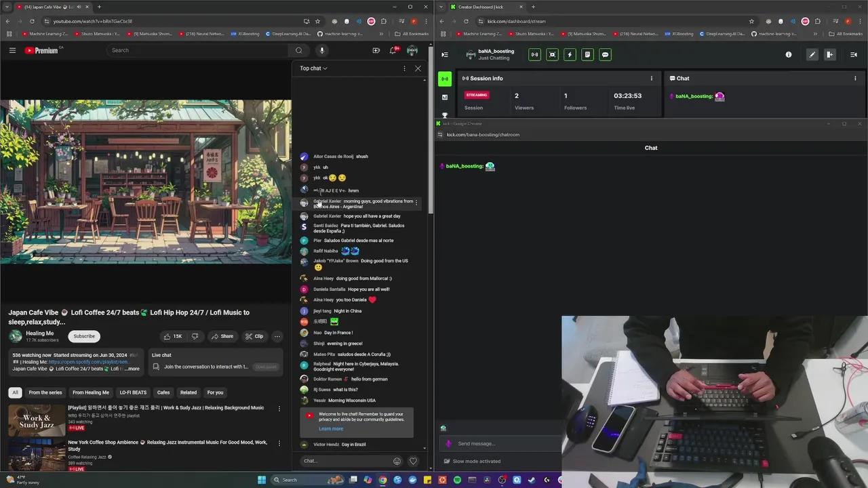Toggle Kick dashboard sidebar collapse icon
The width and height of the screenshot is (868, 488).
tap(445, 55)
